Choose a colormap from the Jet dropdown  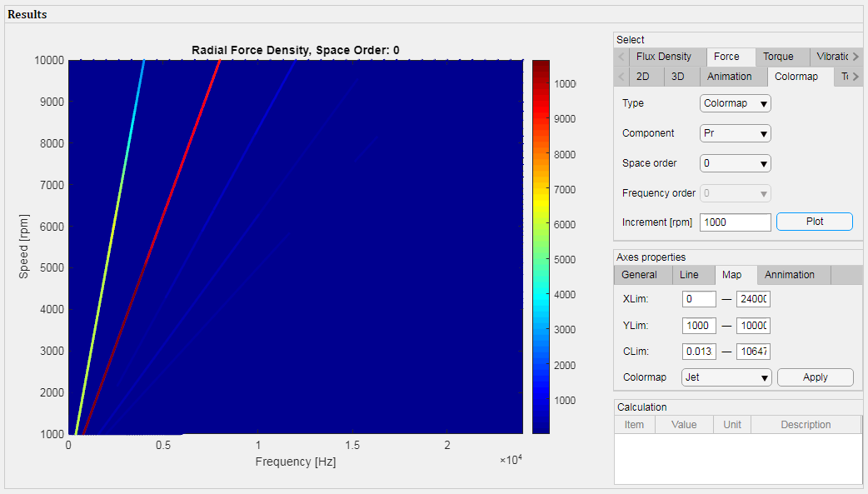coord(726,377)
